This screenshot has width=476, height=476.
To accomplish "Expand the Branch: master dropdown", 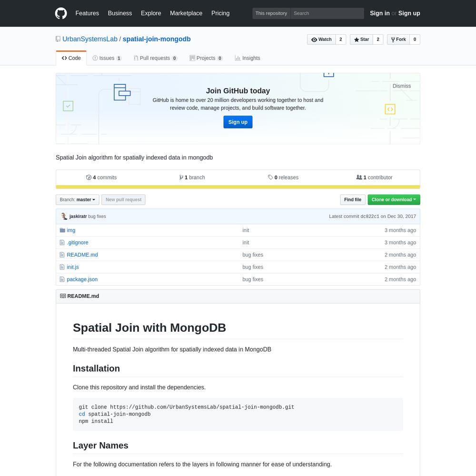I will click(78, 200).
